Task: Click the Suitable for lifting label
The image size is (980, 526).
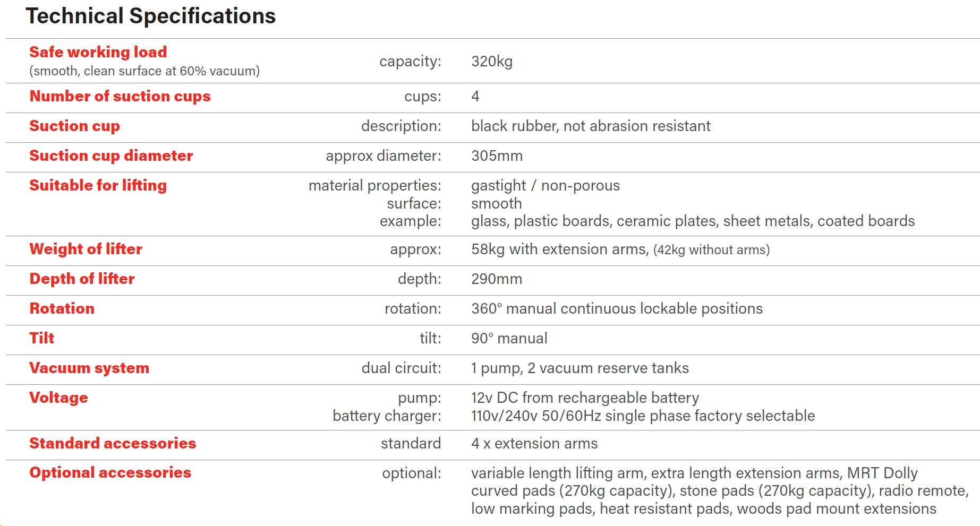Action: [x=98, y=185]
